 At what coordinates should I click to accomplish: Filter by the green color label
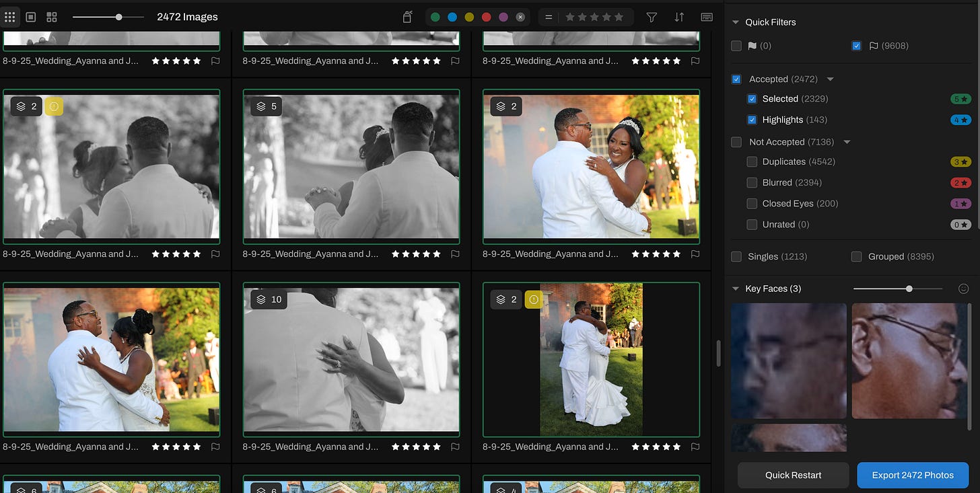coord(435,17)
